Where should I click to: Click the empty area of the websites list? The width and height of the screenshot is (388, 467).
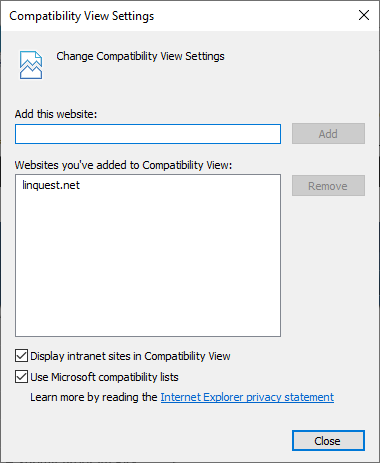pyautogui.click(x=148, y=263)
